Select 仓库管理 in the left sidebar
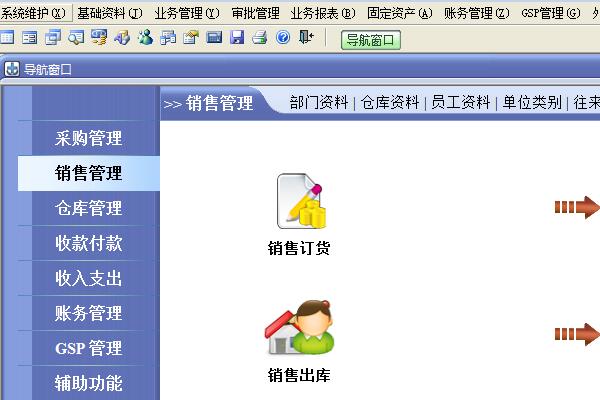Viewport: 600px width, 400px height. (x=88, y=208)
